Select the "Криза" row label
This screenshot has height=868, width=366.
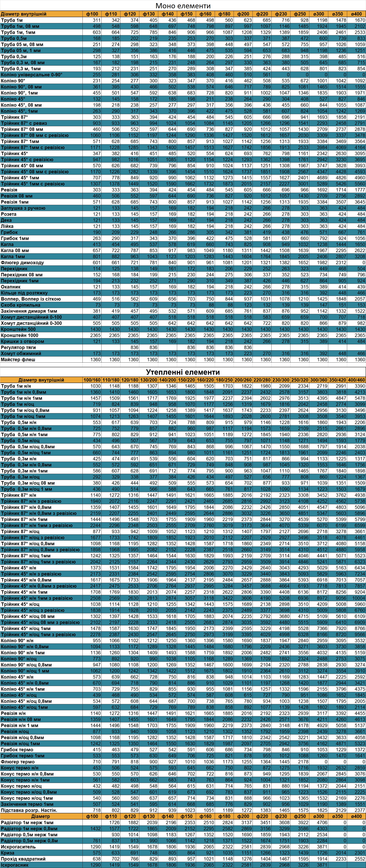[x=7, y=853]
